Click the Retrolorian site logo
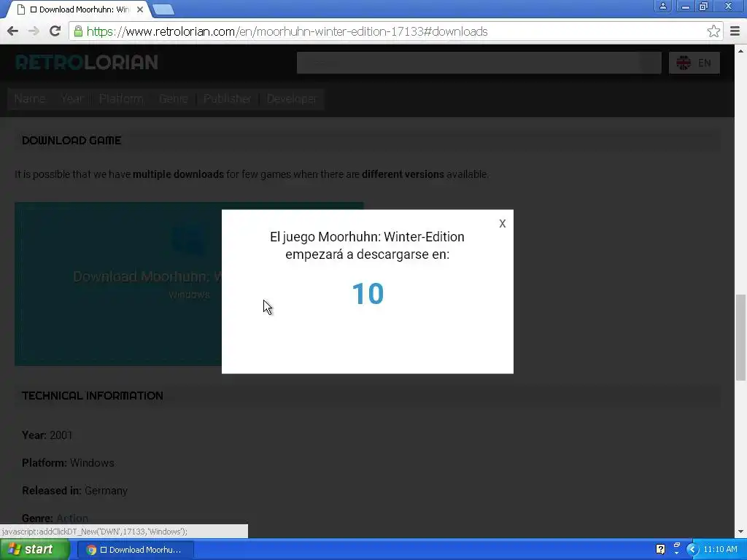Viewport: 747px width, 560px height. tap(87, 63)
